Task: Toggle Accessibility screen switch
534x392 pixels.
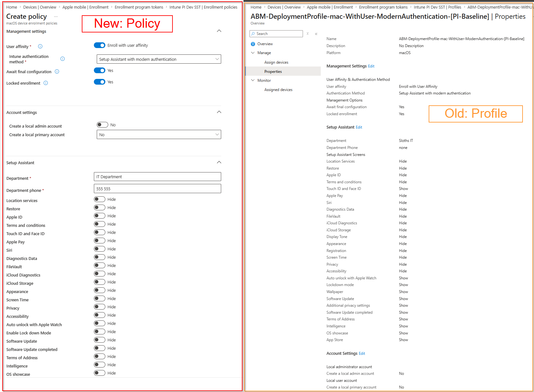Action: pos(100,315)
